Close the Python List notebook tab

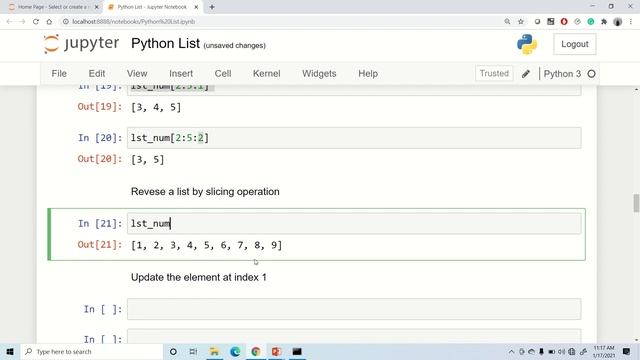(196, 7)
